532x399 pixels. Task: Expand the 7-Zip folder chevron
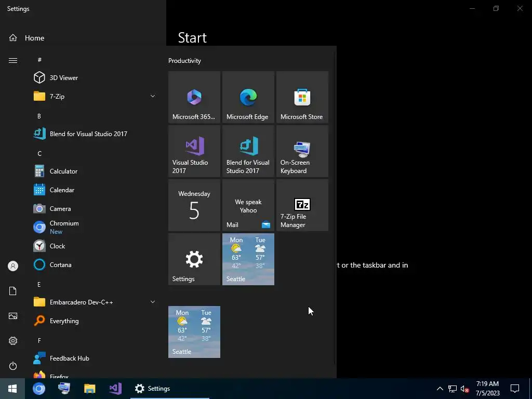153,96
